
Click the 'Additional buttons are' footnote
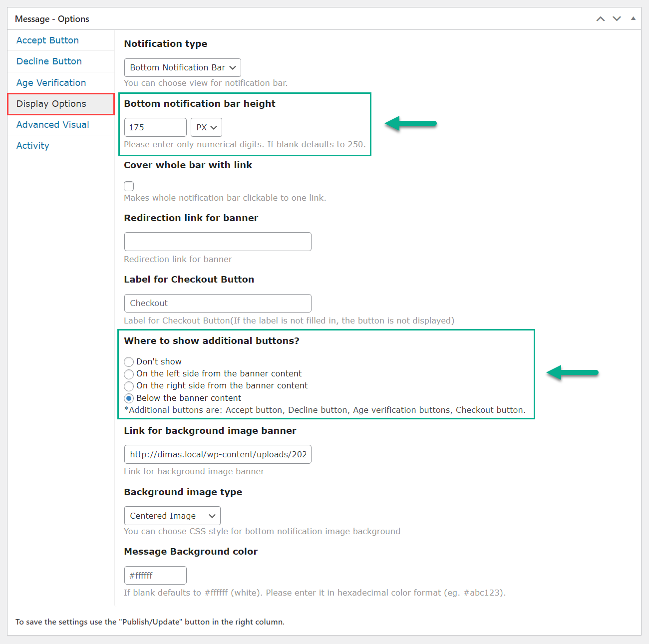click(325, 410)
